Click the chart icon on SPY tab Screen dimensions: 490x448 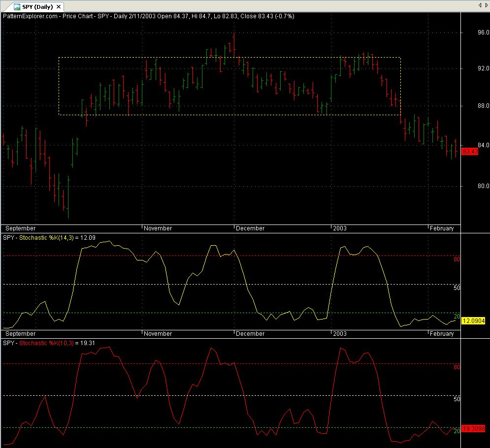17,6
